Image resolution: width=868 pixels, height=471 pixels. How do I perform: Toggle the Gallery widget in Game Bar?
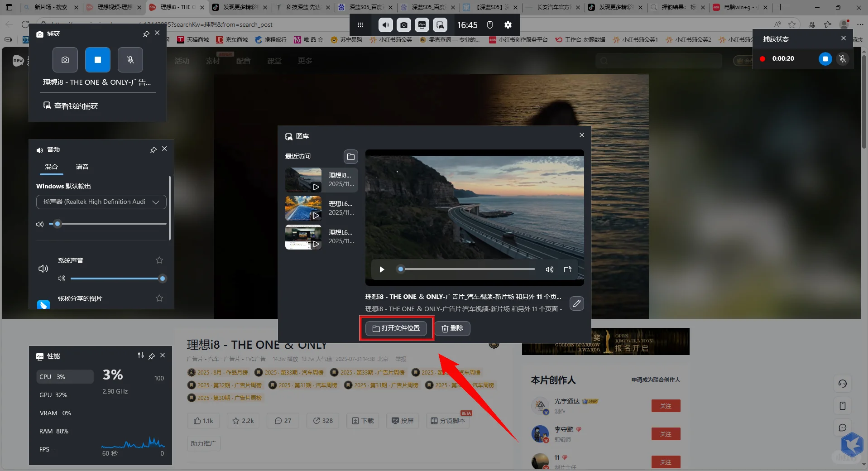click(440, 25)
